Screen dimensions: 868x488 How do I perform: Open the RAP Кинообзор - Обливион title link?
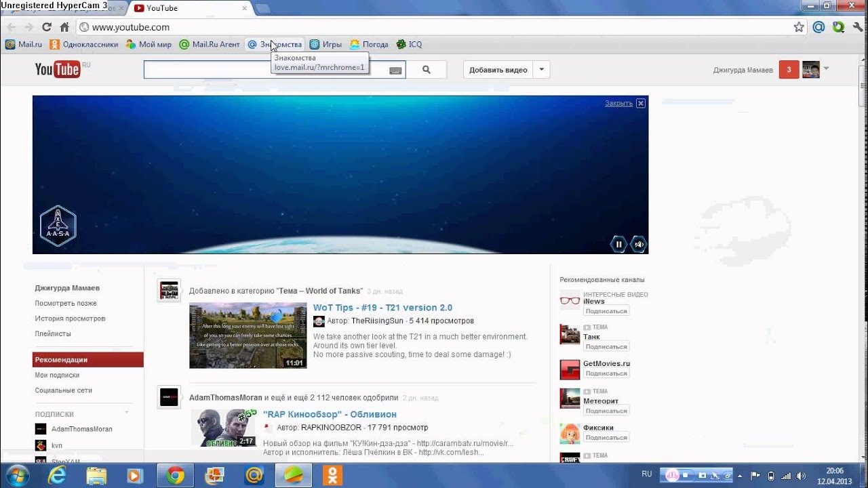pyautogui.click(x=330, y=414)
